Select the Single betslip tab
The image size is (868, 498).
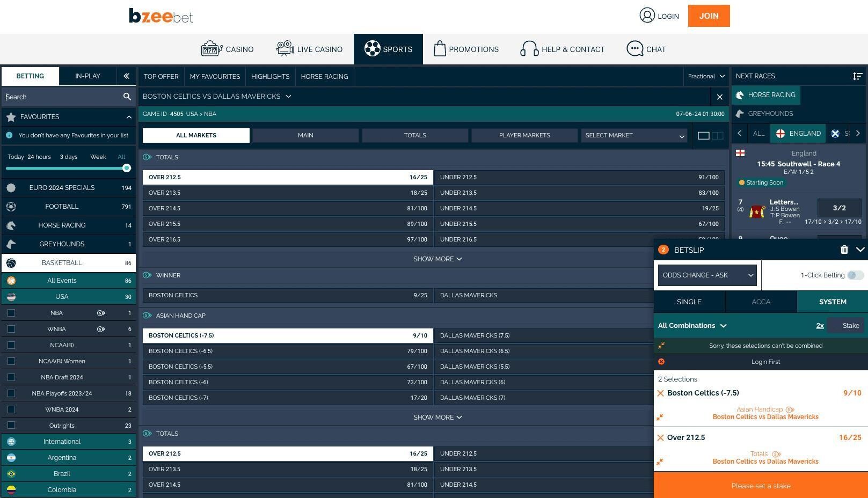click(x=689, y=302)
